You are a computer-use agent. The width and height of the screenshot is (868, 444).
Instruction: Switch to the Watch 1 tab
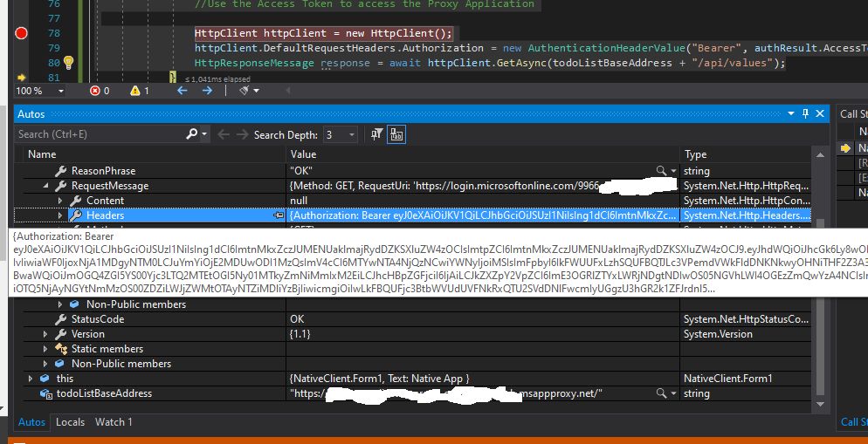click(114, 422)
